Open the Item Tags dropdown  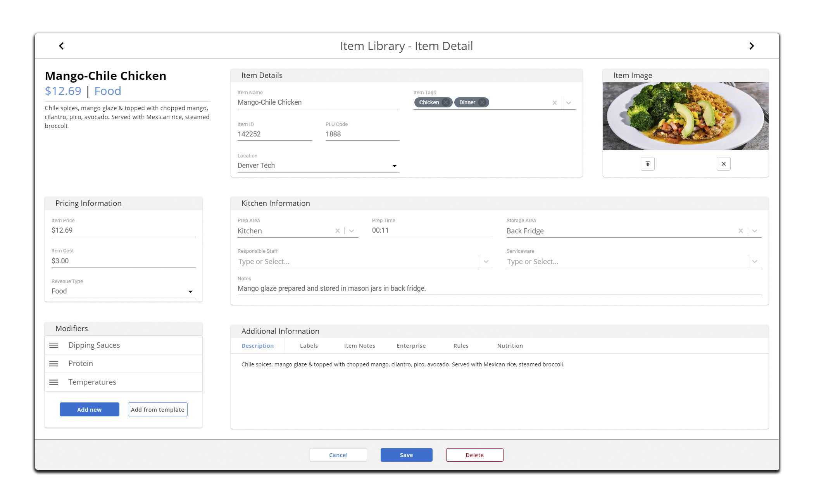[569, 103]
